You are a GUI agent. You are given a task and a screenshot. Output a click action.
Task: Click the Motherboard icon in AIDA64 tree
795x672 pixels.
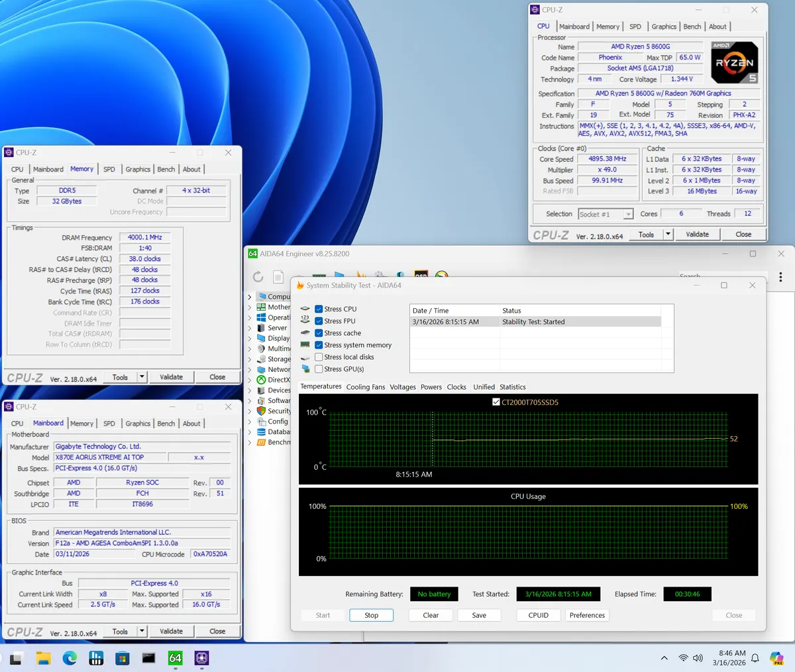pos(261,308)
